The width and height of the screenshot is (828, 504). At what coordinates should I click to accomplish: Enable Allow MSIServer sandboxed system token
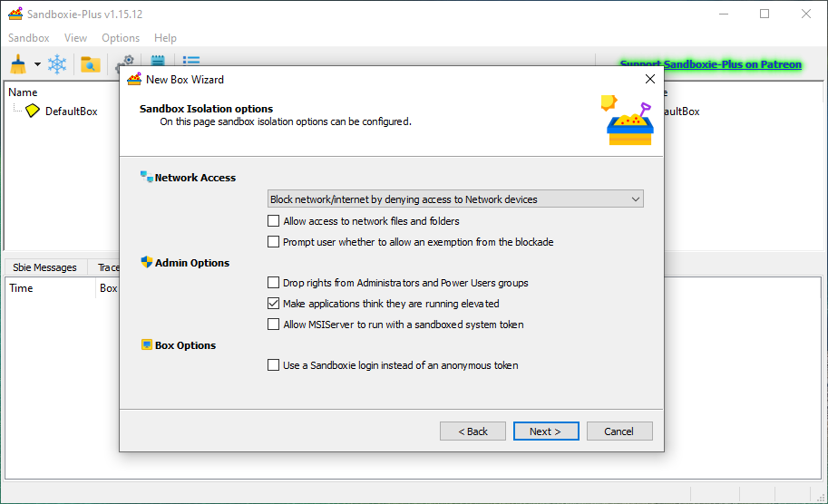[x=274, y=324]
